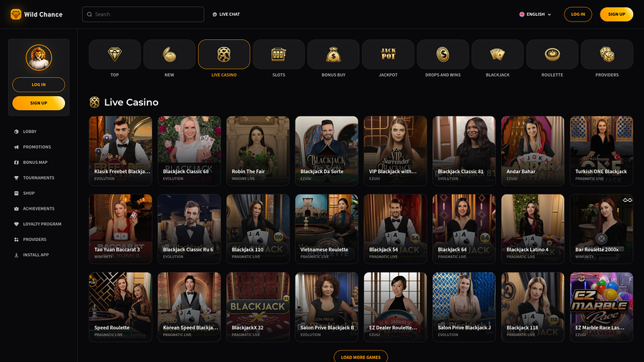Focus the Search input field
The width and height of the screenshot is (644, 362).
143,14
